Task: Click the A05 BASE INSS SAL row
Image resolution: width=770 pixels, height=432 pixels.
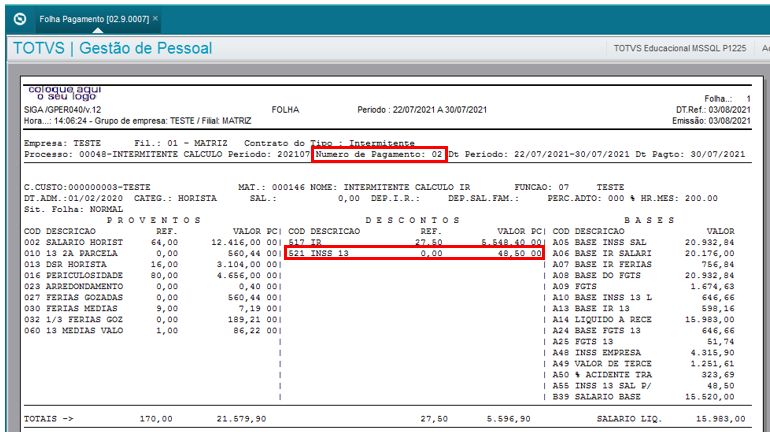Action: [643, 243]
